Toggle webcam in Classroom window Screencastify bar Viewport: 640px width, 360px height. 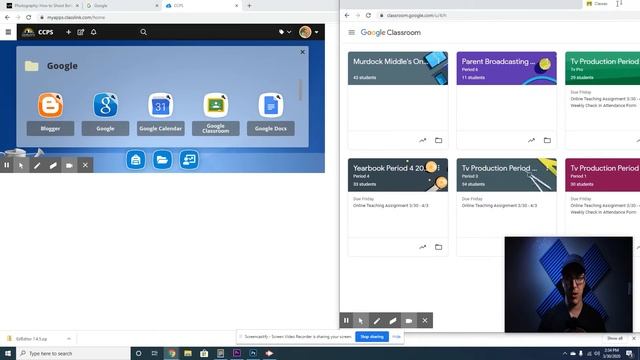point(409,320)
